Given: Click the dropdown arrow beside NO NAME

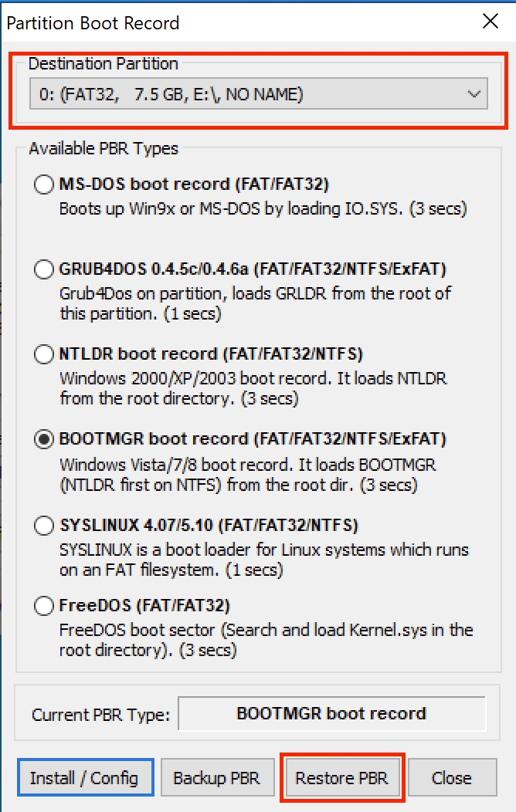Looking at the screenshot, I should tap(474, 94).
